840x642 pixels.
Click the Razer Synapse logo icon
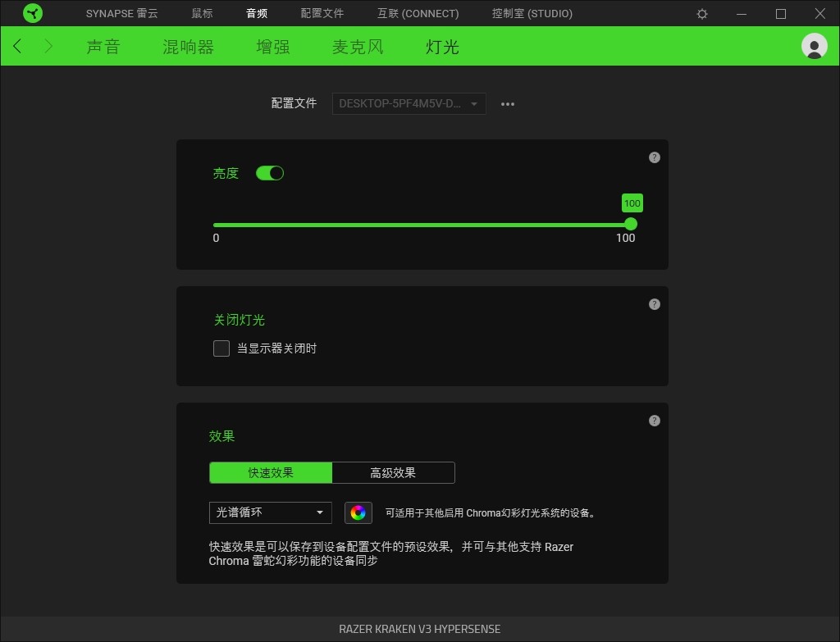point(33,13)
